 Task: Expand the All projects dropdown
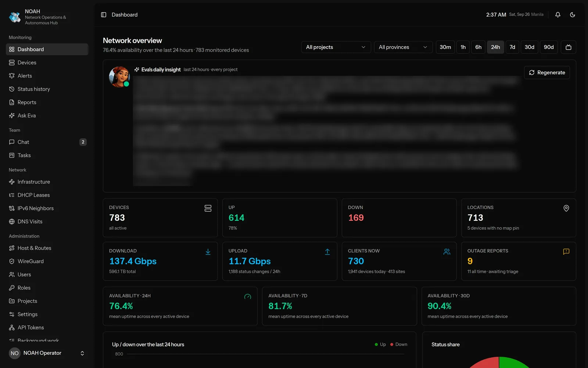(x=336, y=47)
